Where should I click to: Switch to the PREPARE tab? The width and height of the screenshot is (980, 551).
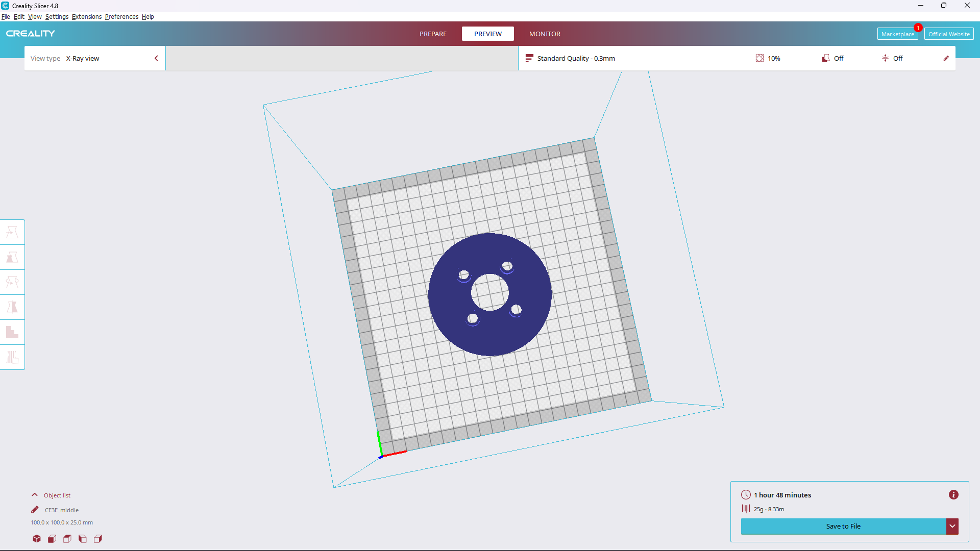[x=433, y=34]
